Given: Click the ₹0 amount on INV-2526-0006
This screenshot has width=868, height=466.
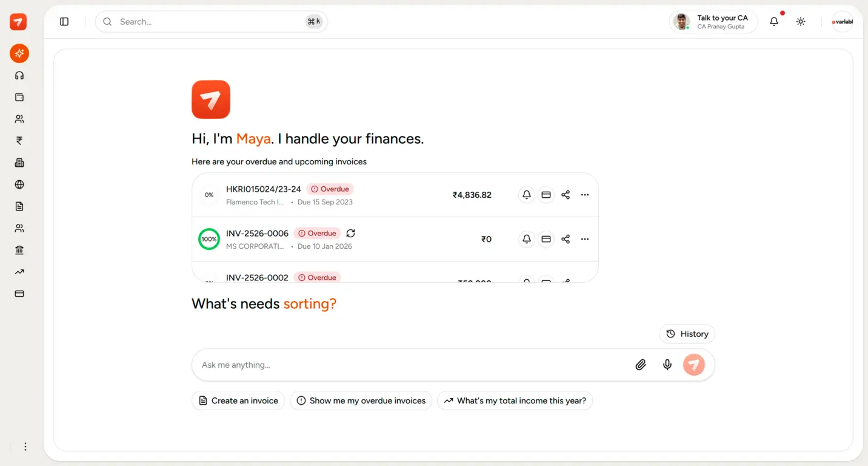Looking at the screenshot, I should coord(486,239).
